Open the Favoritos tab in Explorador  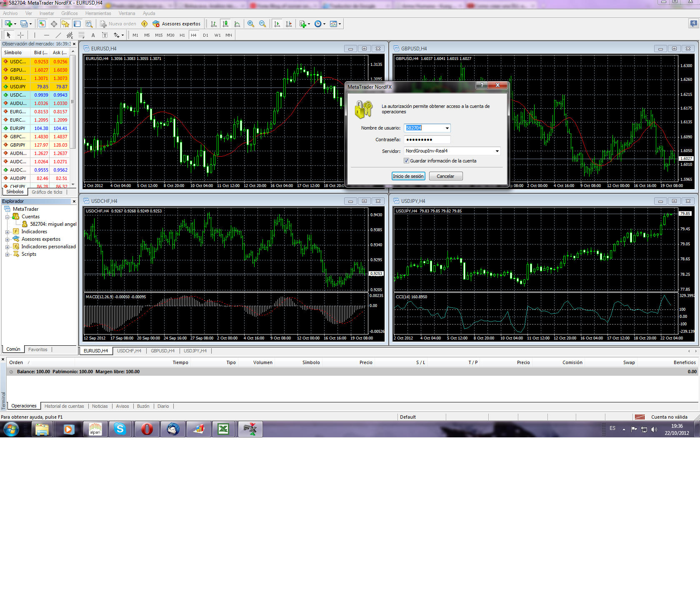(x=38, y=349)
